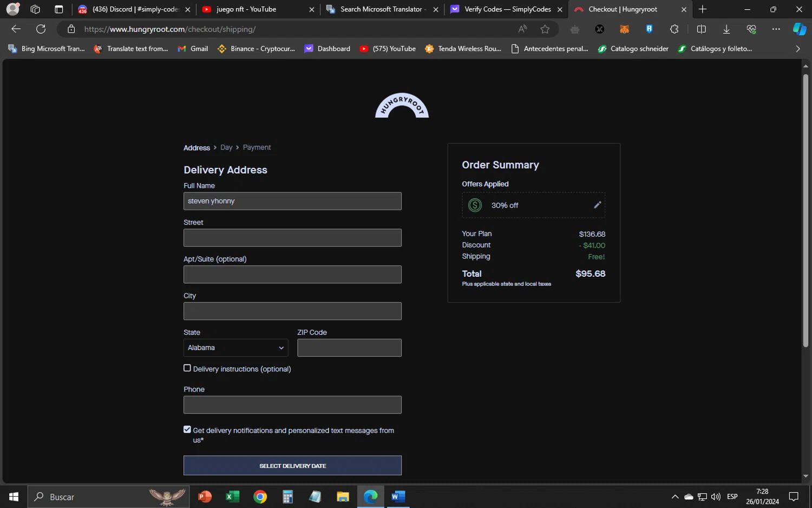Viewport: 812px width, 508px height.
Task: Open the Gmail bookmark link
Action: [x=193, y=49]
